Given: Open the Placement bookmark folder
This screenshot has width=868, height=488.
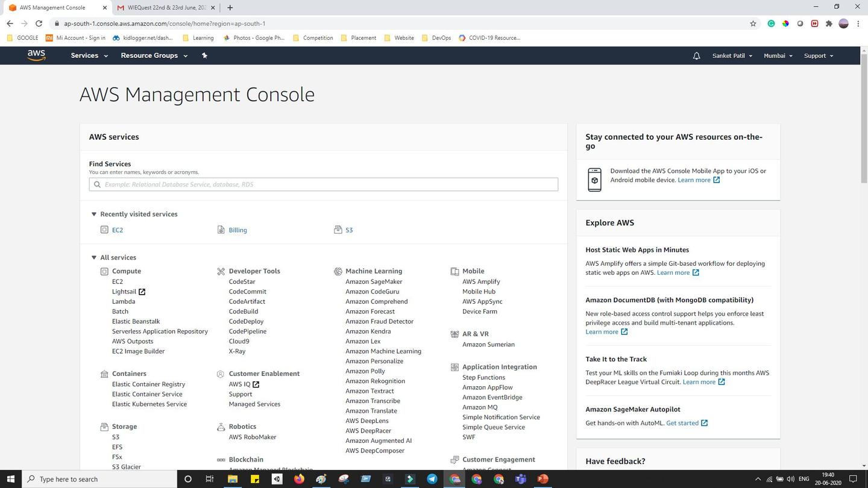Looking at the screenshot, I should pyautogui.click(x=359, y=37).
